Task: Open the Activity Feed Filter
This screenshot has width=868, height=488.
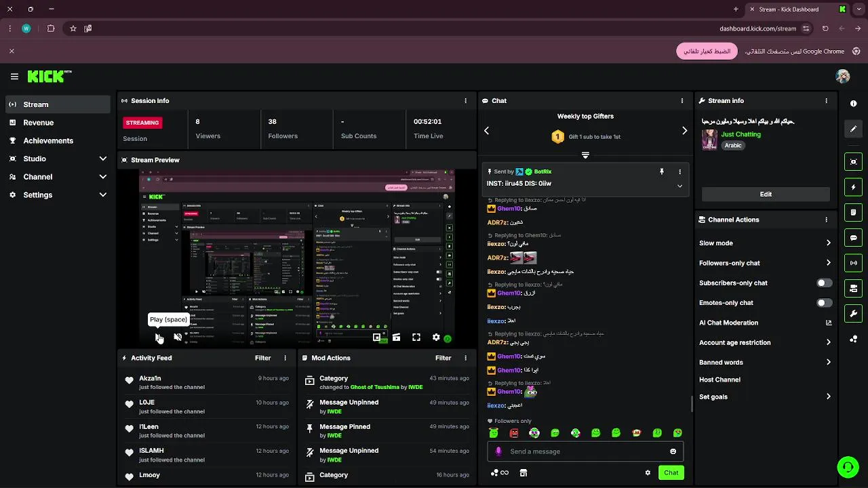Action: pyautogui.click(x=262, y=358)
